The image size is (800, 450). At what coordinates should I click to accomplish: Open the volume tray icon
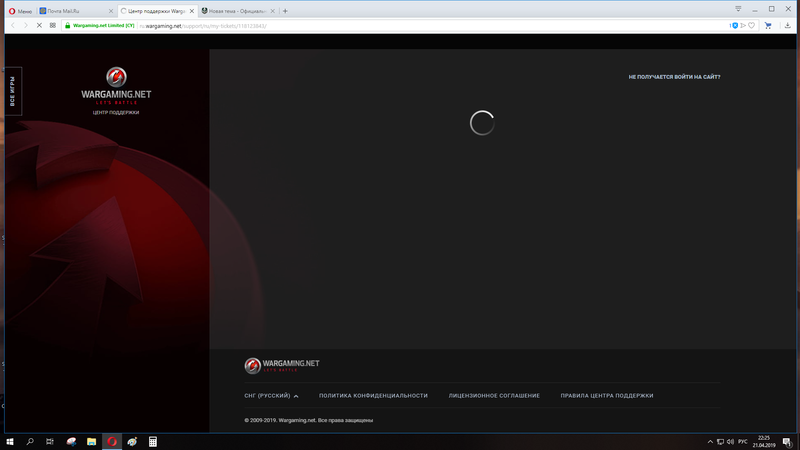coord(730,442)
